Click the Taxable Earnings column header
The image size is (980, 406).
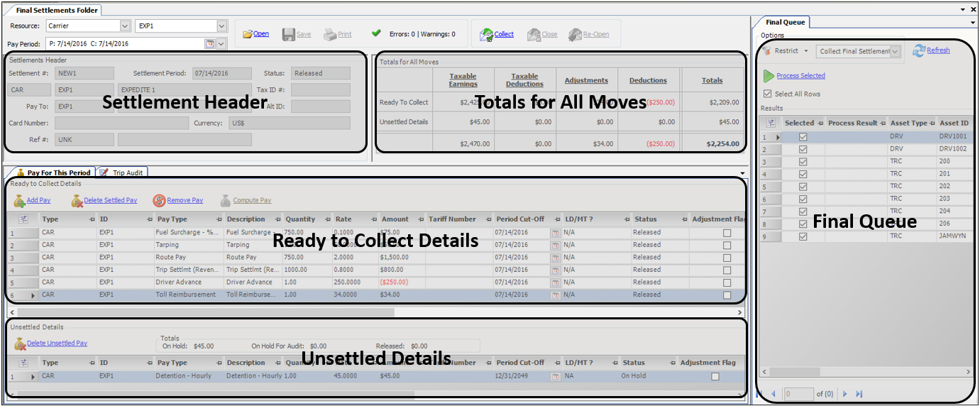click(x=463, y=80)
